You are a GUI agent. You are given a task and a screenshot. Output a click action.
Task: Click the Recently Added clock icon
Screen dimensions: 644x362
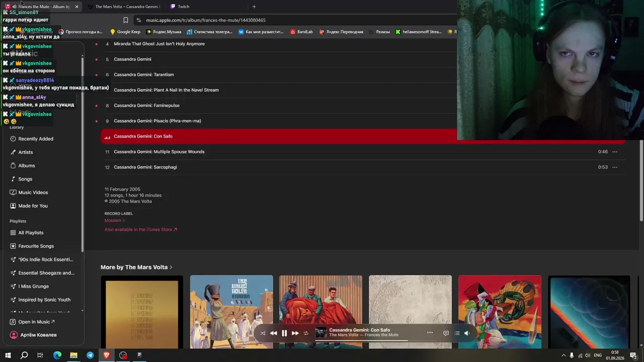(13, 139)
